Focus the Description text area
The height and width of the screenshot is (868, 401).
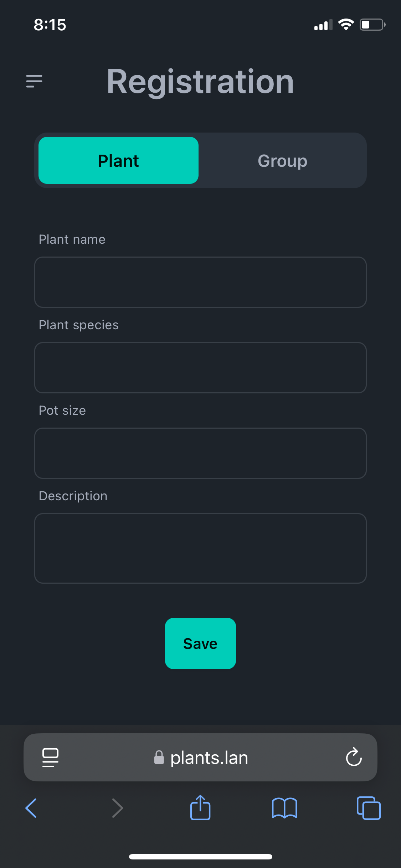[200, 548]
